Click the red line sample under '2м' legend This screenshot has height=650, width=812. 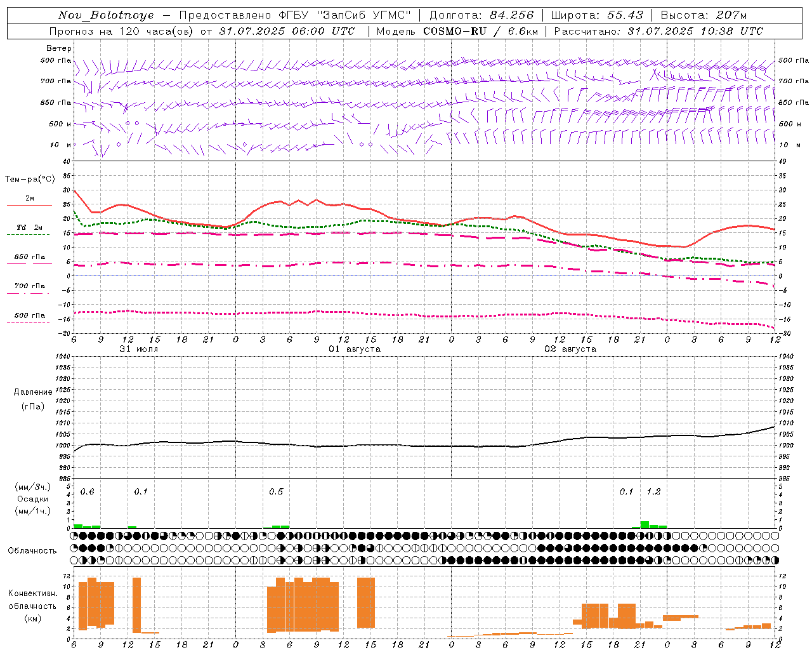[29, 206]
